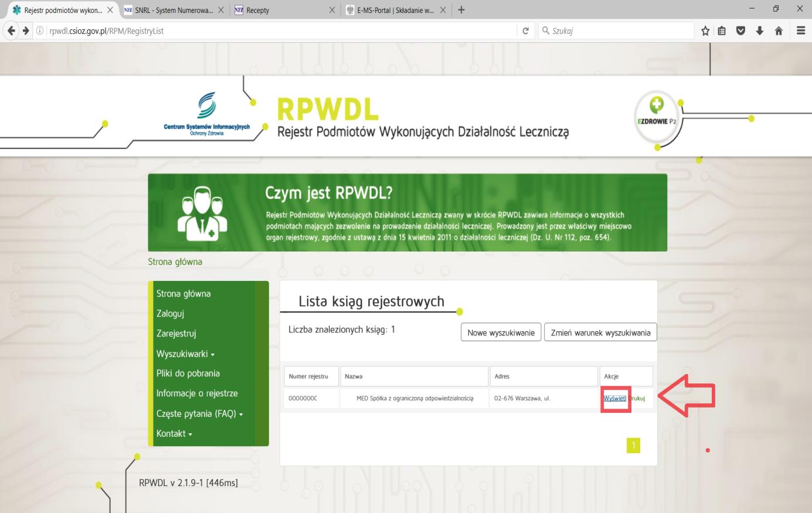The image size is (812, 513).
Task: Minimize the browser window
Action: [752, 9]
